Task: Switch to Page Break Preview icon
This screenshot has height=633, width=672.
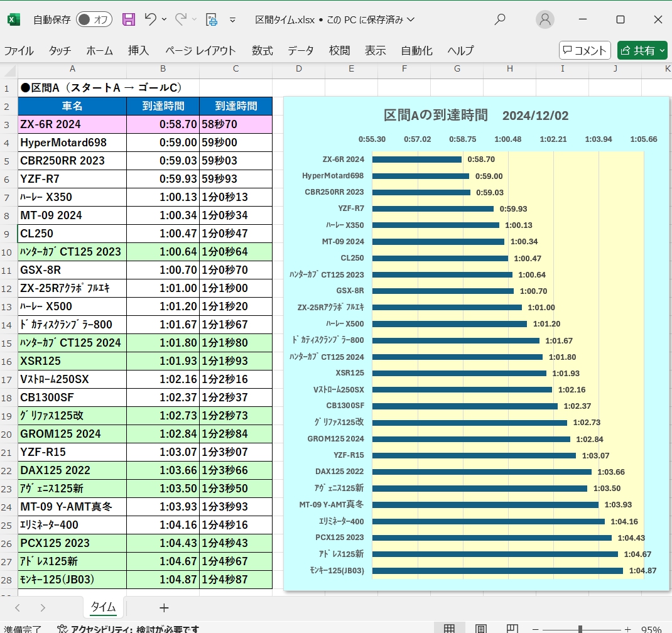Action: [x=512, y=629]
